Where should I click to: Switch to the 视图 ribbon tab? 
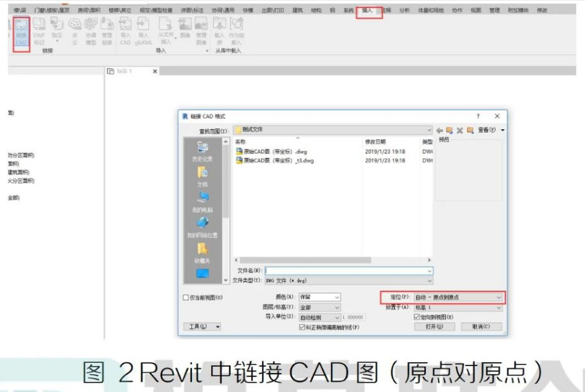pos(475,10)
